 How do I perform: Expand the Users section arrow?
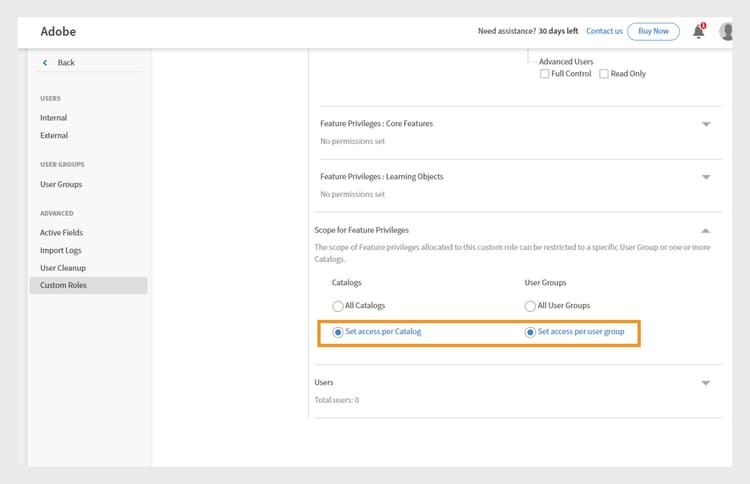coord(706,383)
